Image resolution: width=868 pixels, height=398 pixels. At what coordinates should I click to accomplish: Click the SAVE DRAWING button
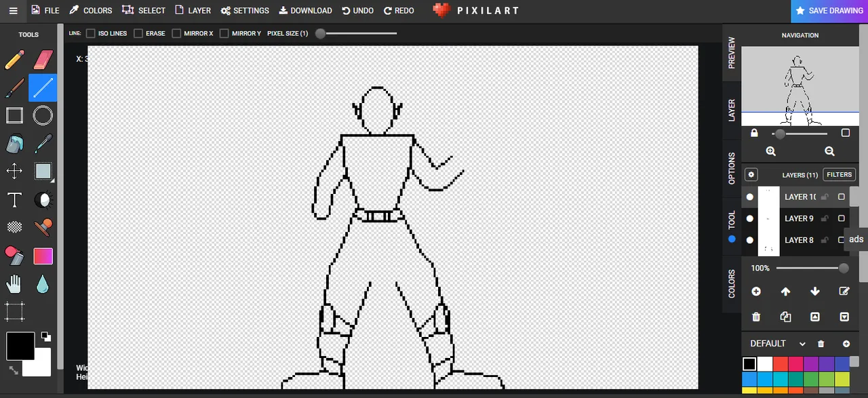tap(829, 11)
